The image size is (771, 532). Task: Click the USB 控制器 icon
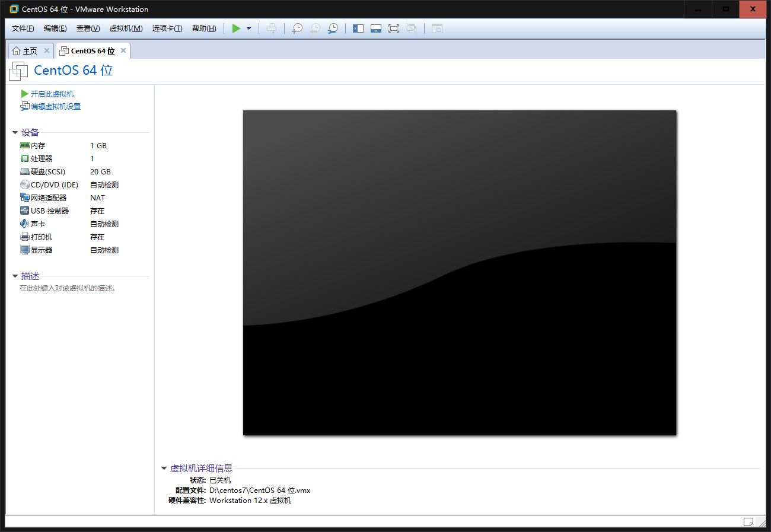tap(25, 211)
